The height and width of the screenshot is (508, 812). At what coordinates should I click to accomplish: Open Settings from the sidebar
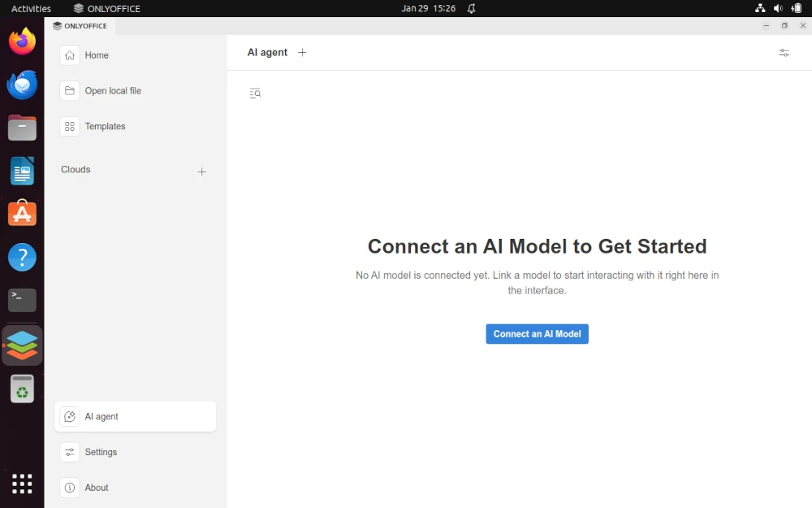pyautogui.click(x=101, y=452)
